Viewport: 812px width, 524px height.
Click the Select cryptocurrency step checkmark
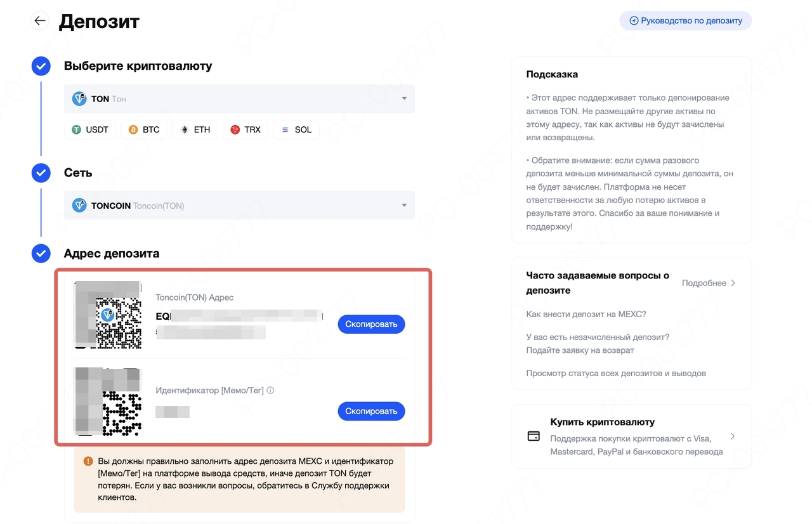(x=41, y=66)
